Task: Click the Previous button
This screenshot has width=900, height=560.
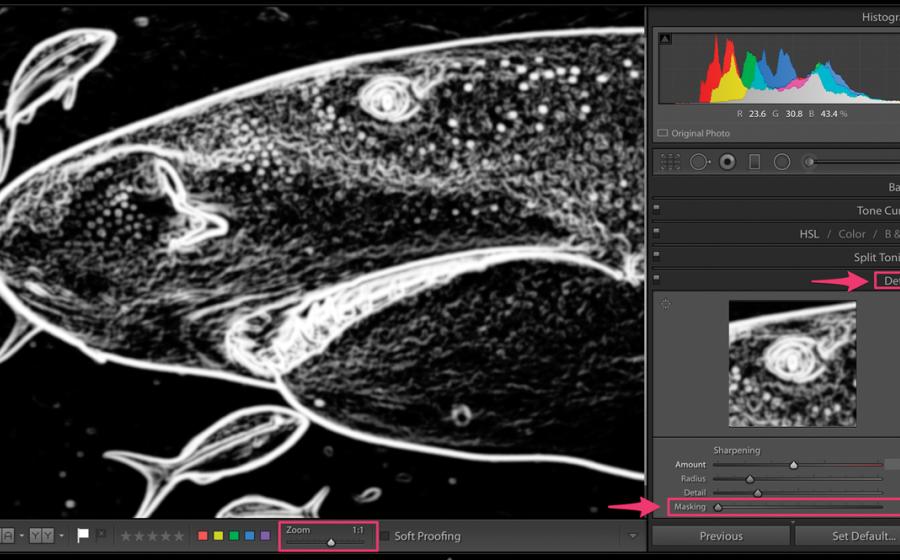Action: [x=720, y=536]
